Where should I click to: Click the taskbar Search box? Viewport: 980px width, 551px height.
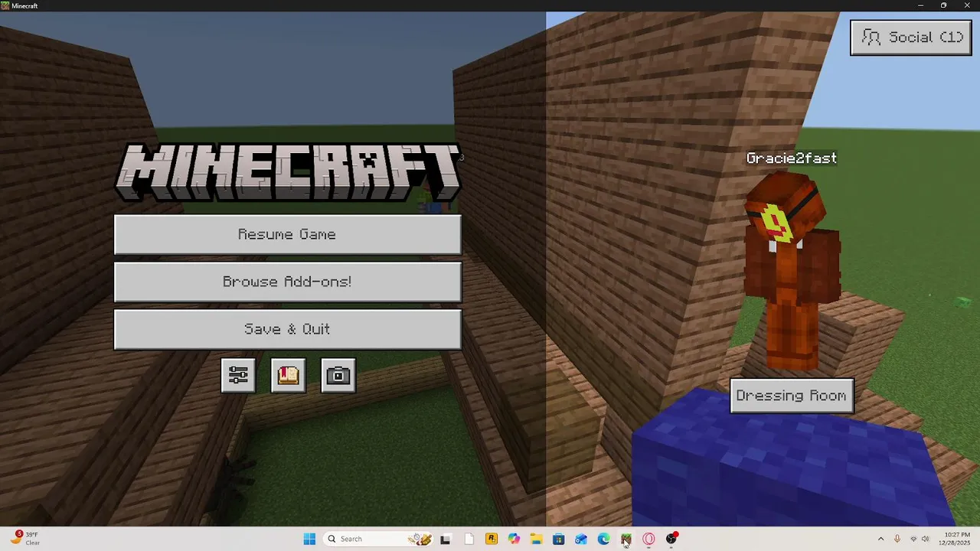tap(379, 539)
